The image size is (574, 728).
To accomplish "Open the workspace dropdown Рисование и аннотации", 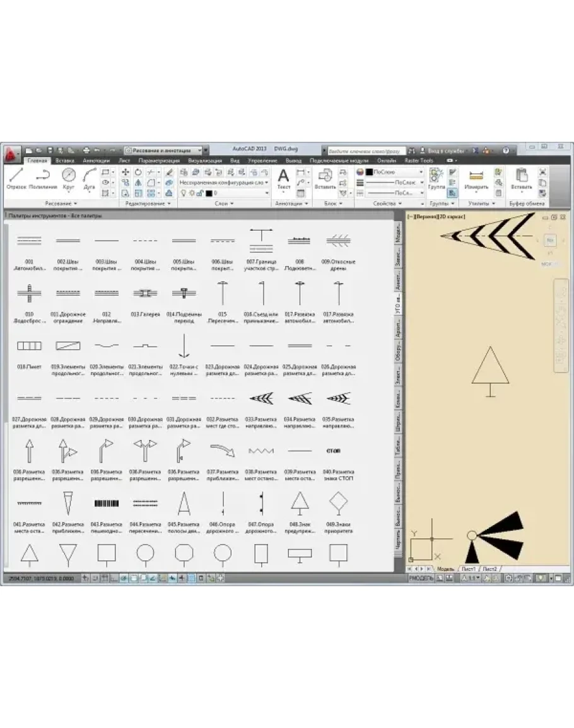I will [x=166, y=151].
